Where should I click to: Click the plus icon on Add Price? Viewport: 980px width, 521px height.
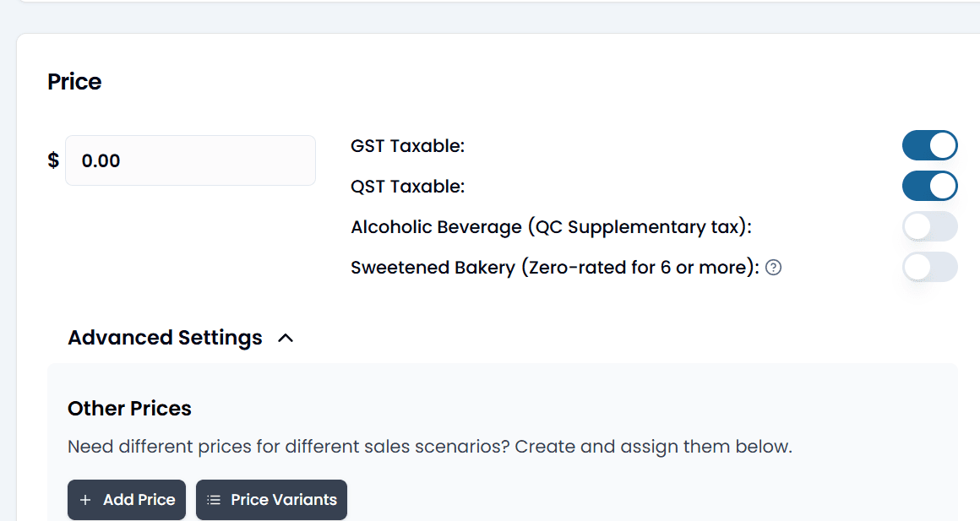[85, 500]
